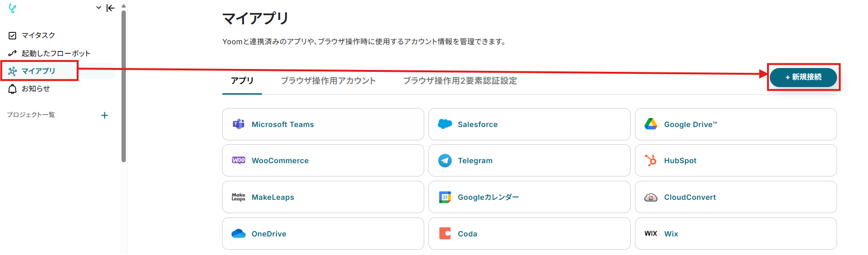Select the Salesforce cloud icon

(445, 124)
